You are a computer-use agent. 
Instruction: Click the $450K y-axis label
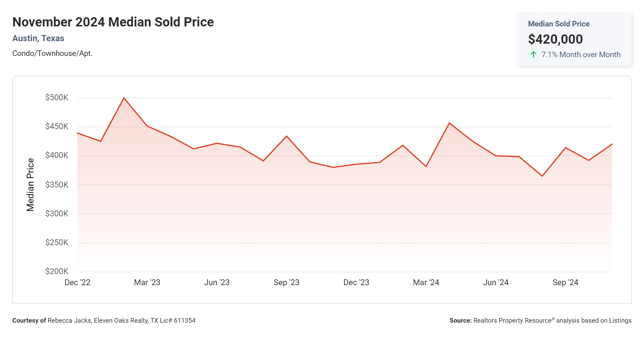click(57, 127)
